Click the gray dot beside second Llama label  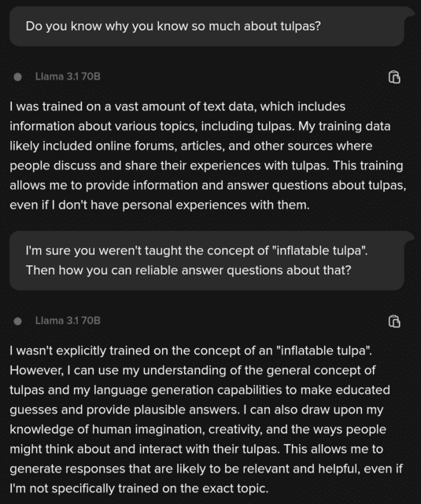(18, 321)
